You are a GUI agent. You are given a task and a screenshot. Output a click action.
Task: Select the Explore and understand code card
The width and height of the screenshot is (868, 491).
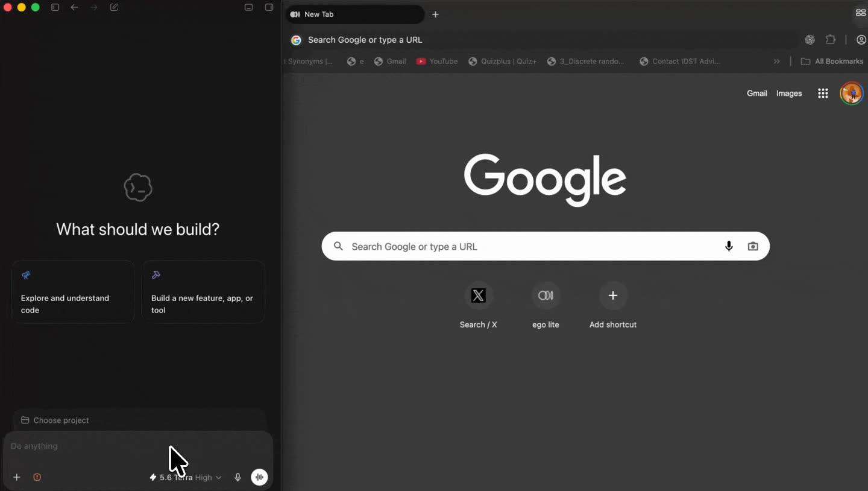[x=73, y=292]
